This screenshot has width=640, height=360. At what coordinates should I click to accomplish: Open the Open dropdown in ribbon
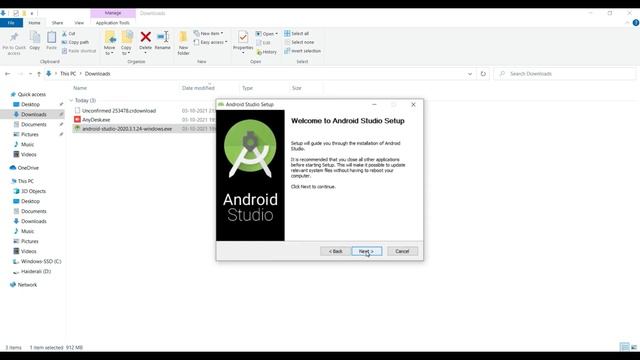pyautogui.click(x=267, y=33)
